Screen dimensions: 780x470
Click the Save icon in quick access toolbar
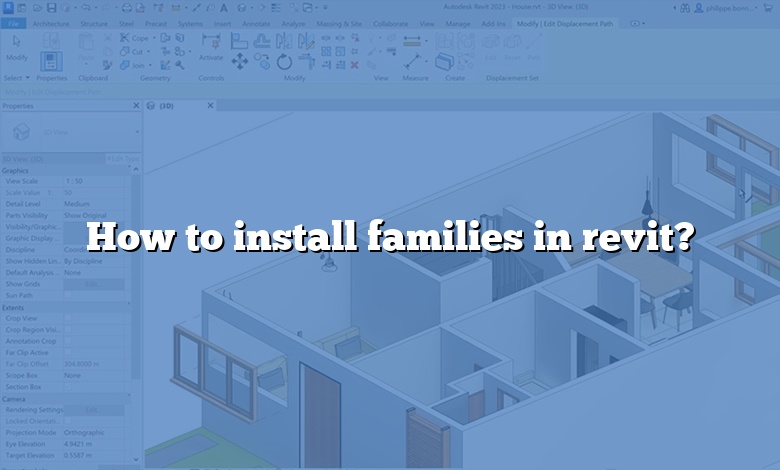[51, 8]
